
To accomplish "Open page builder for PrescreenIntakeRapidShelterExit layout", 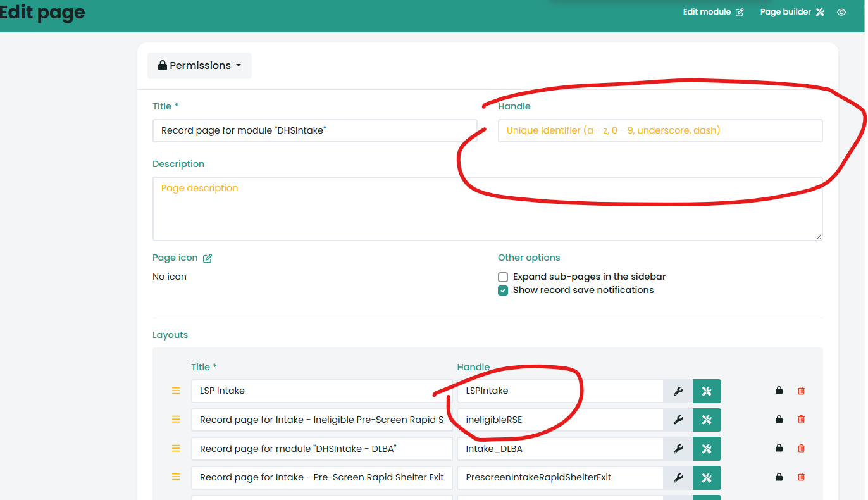I will click(707, 477).
